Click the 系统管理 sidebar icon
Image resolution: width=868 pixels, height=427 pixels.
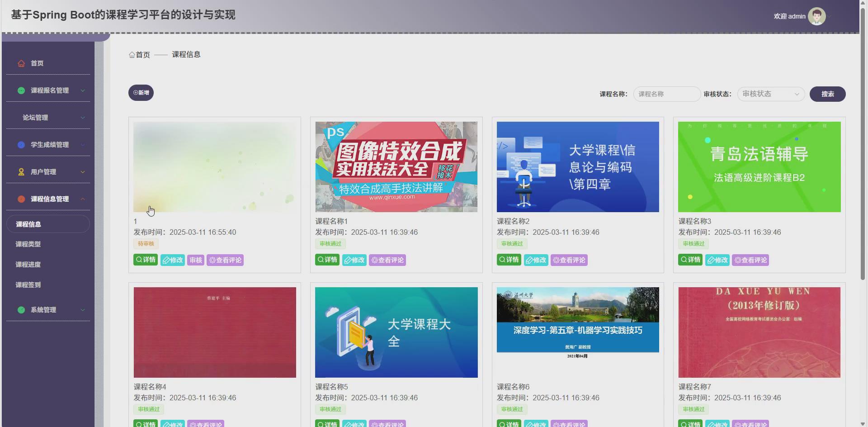21,310
